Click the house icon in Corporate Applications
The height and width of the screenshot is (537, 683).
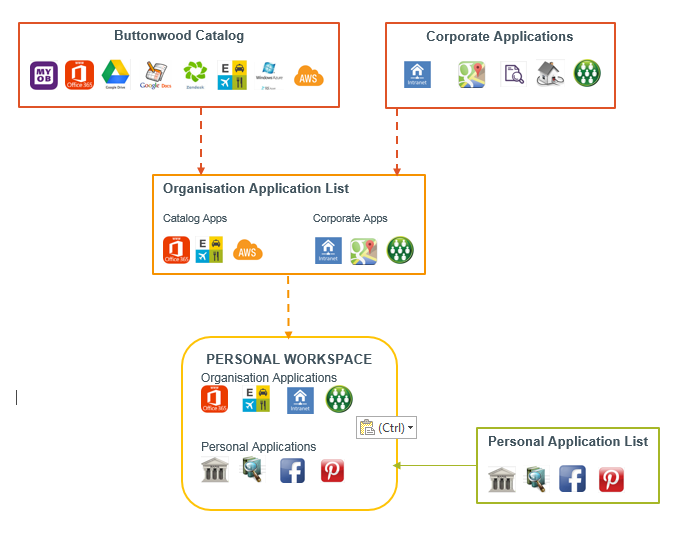click(x=551, y=73)
